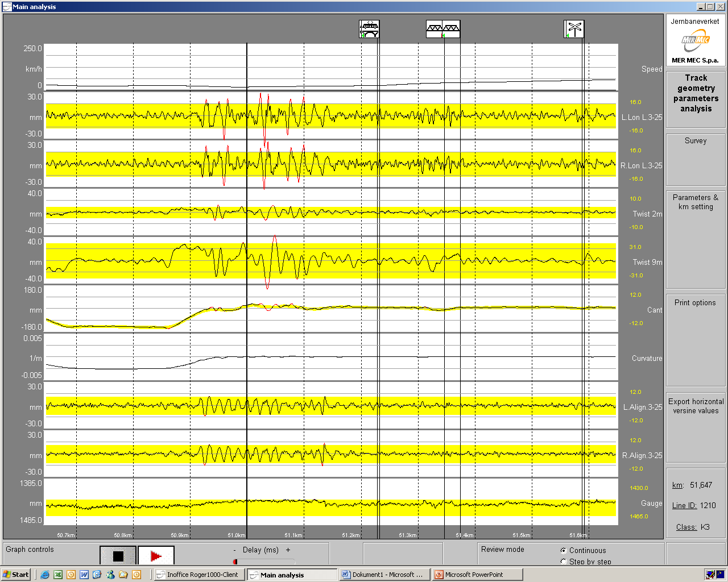Click the Class label
728x582 pixels.
coord(686,527)
